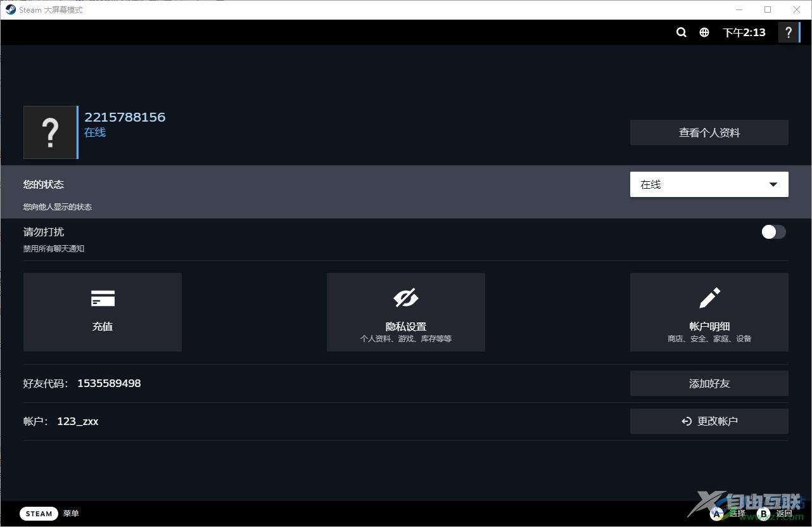Click the 下午2:13 clock
This screenshot has height=527, width=812.
[744, 32]
